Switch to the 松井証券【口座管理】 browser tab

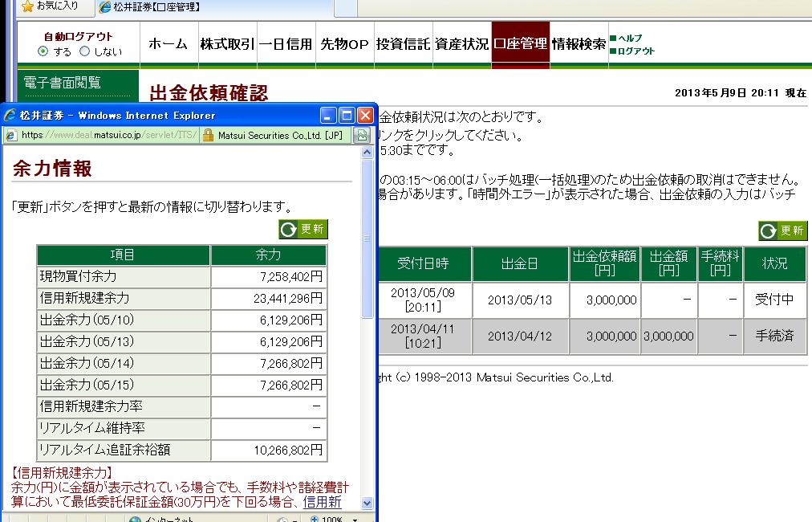151,7
